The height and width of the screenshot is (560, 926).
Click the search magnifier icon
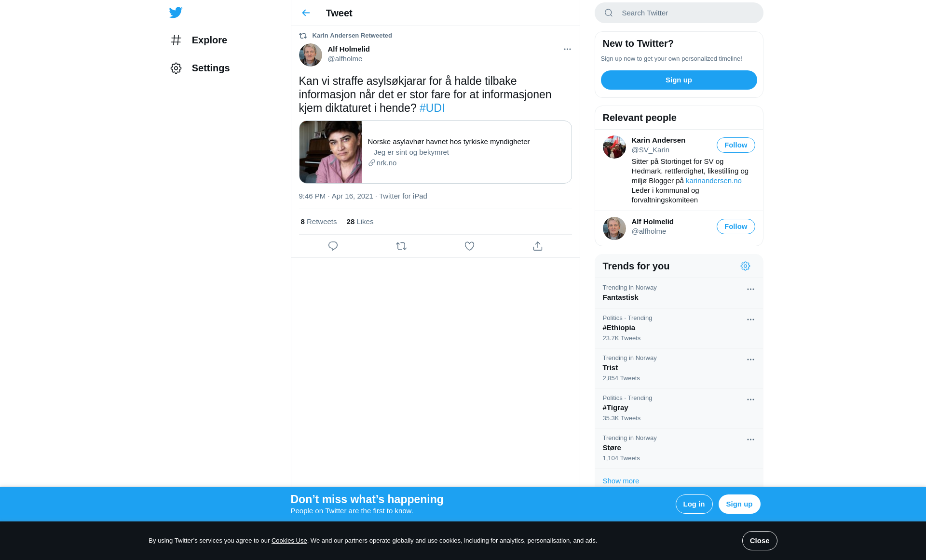tap(609, 13)
